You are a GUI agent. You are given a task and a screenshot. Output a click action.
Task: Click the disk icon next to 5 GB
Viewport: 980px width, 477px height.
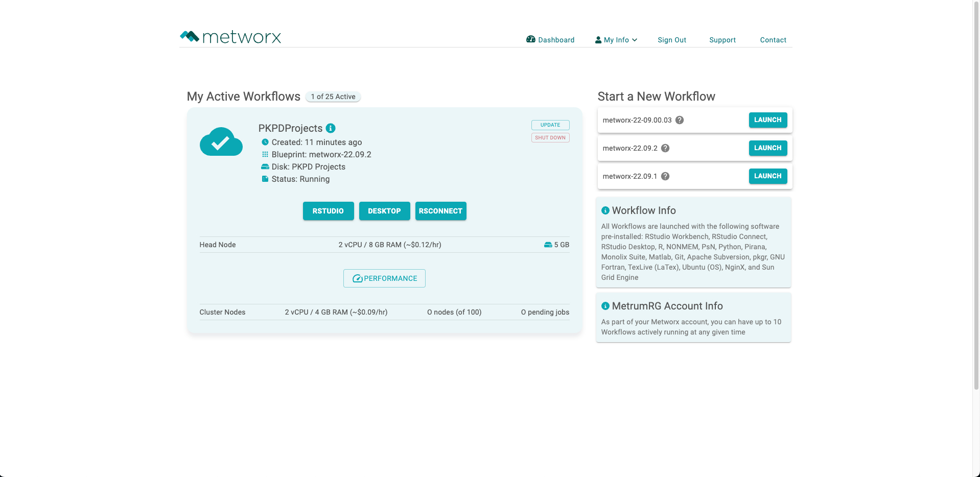point(548,245)
